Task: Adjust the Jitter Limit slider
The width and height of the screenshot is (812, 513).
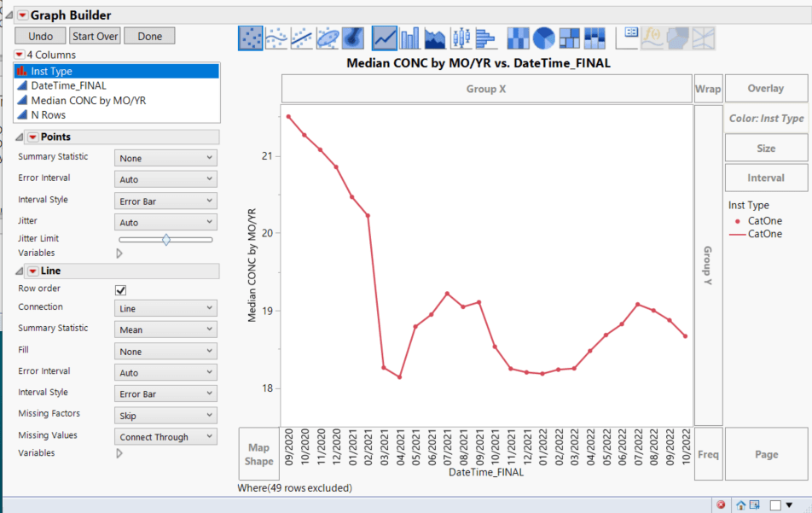Action: coord(165,239)
